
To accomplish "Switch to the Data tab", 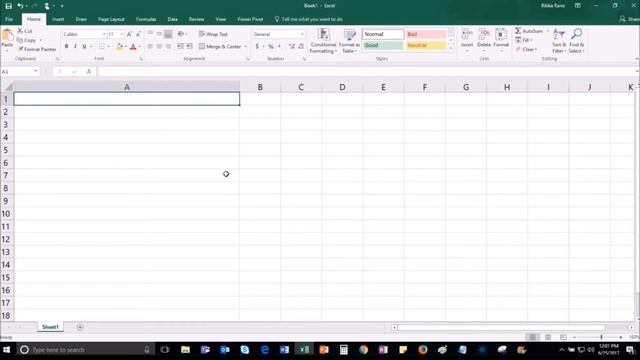I will pos(172,19).
